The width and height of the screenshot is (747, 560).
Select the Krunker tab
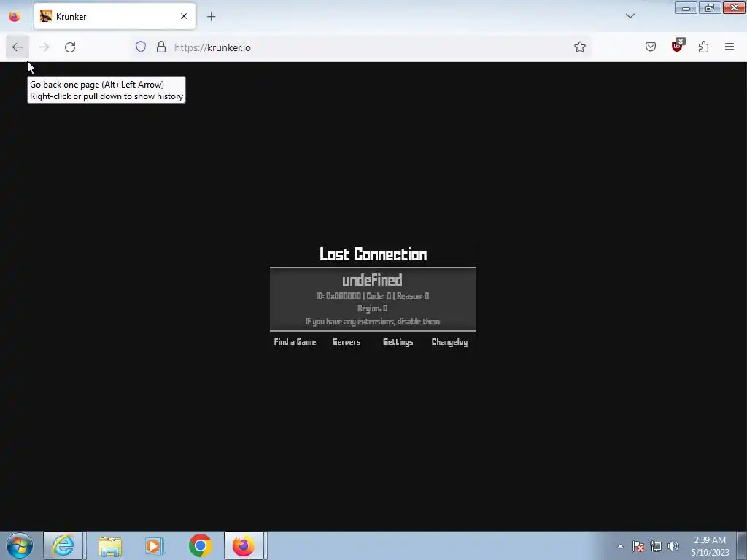[x=115, y=16]
